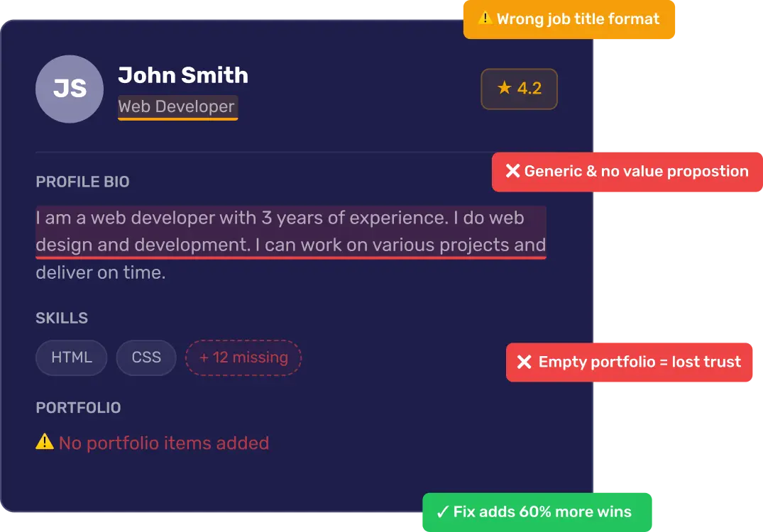Select the HTML skill chip
This screenshot has height=532, width=763.
(x=71, y=358)
